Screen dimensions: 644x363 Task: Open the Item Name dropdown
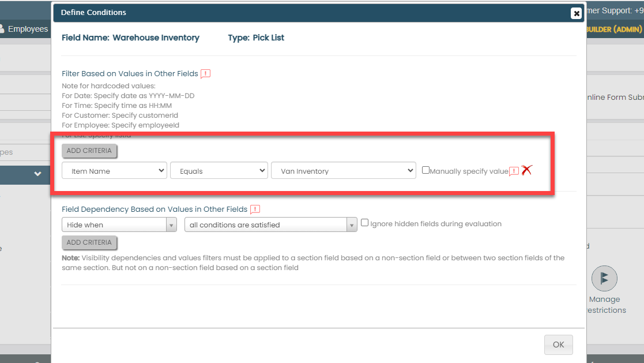(114, 171)
